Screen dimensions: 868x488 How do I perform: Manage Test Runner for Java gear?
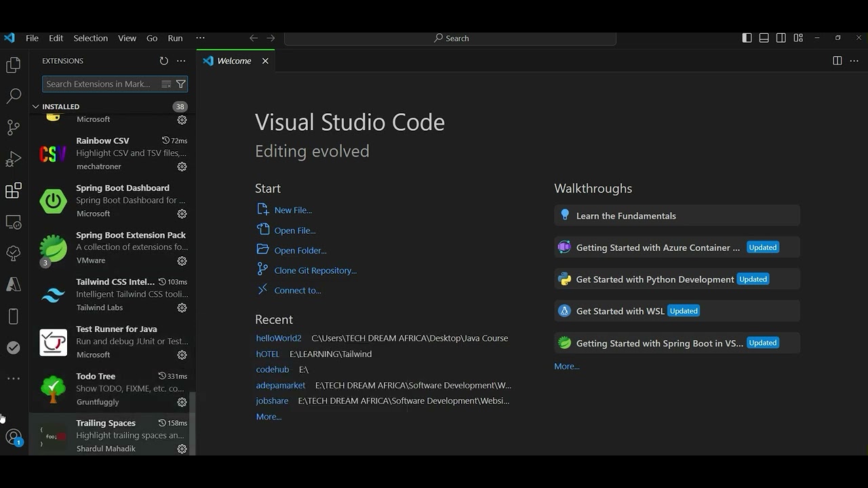click(x=182, y=355)
